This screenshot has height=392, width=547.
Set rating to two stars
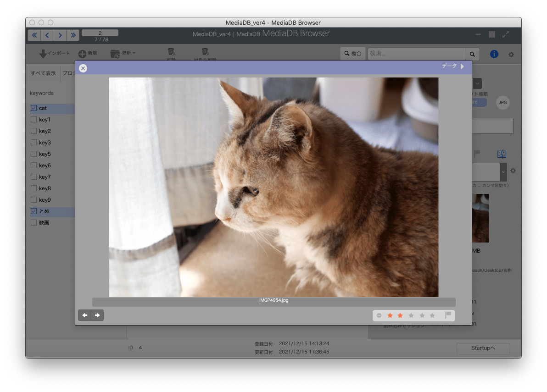(400, 316)
